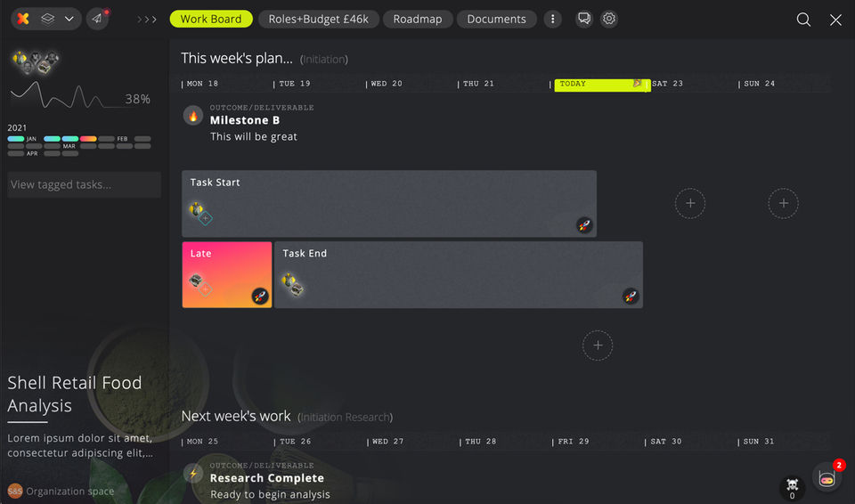Click the fire icon beside Milestone B
Viewport: 855px width, 504px height.
[x=192, y=115]
